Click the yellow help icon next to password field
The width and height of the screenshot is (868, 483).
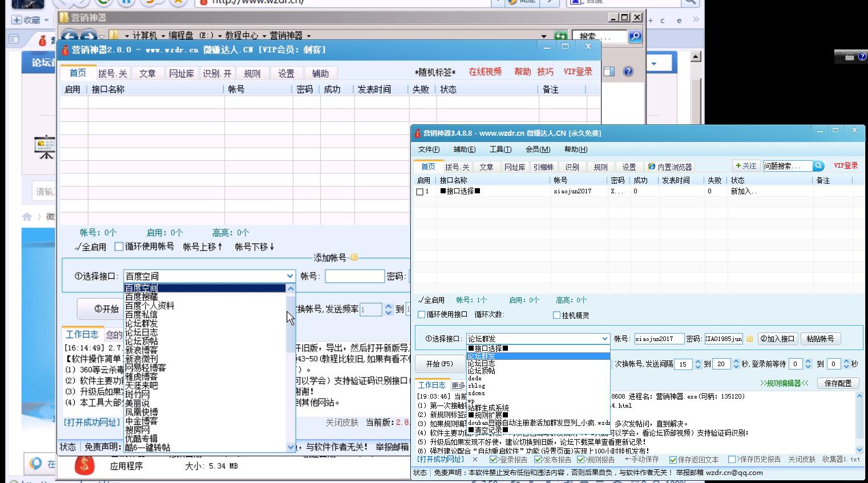click(x=750, y=339)
